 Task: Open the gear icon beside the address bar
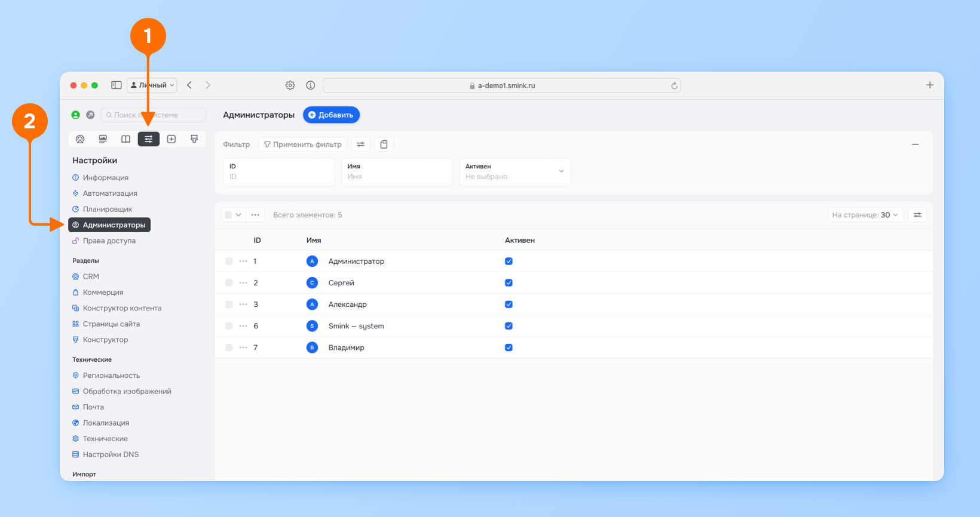(x=290, y=85)
